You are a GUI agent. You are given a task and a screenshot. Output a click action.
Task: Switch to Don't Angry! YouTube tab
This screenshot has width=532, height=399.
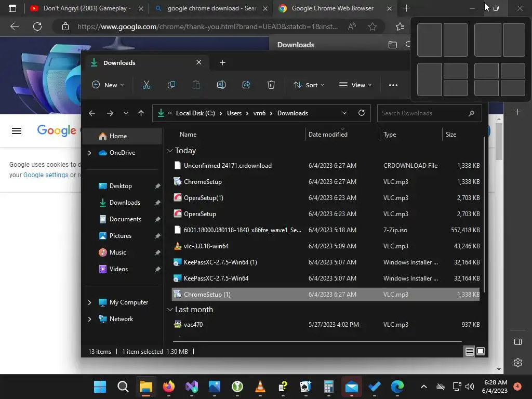point(86,8)
